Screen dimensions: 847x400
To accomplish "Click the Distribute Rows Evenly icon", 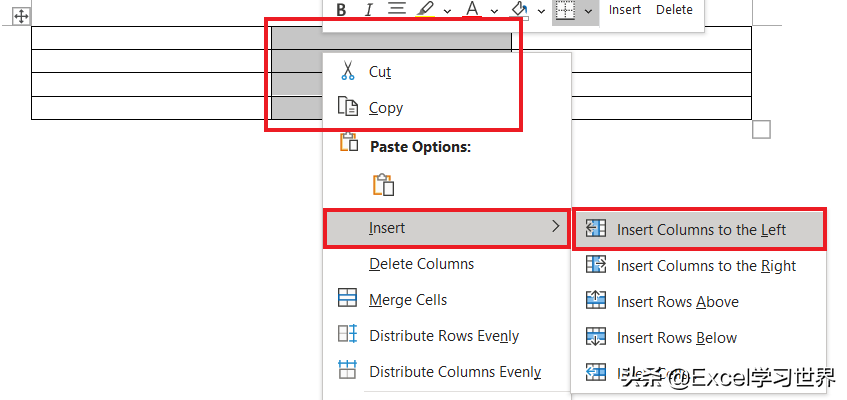I will (347, 334).
